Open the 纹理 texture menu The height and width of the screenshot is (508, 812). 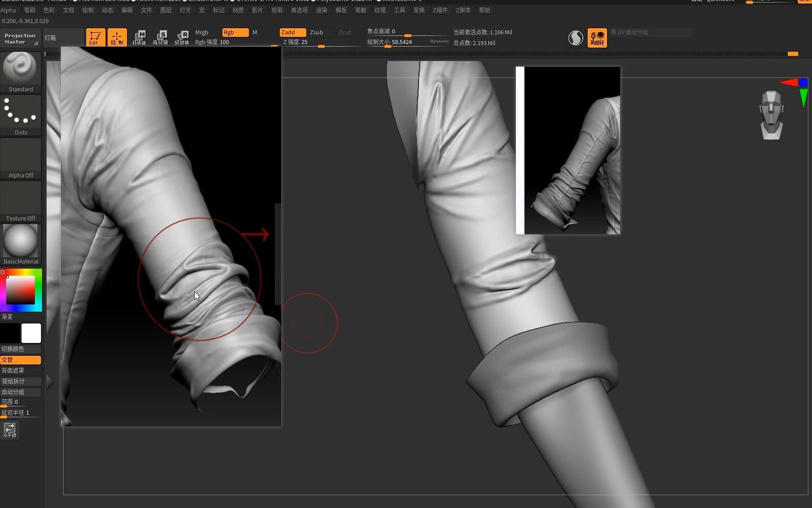[x=380, y=10]
